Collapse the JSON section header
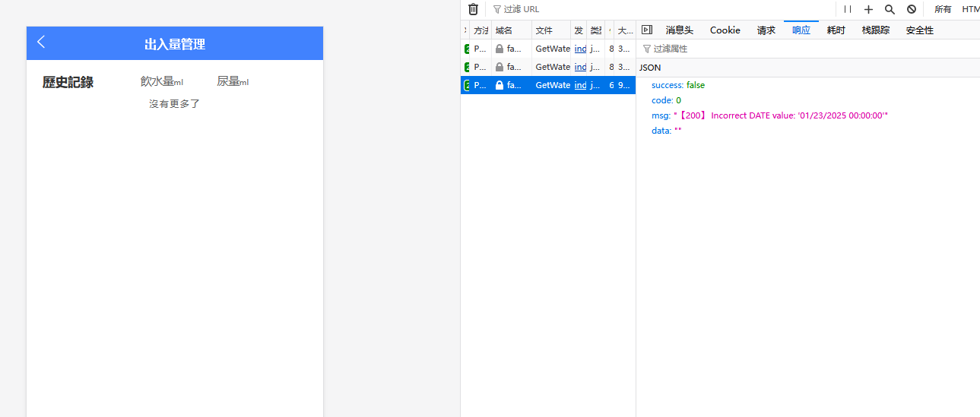 808,68
